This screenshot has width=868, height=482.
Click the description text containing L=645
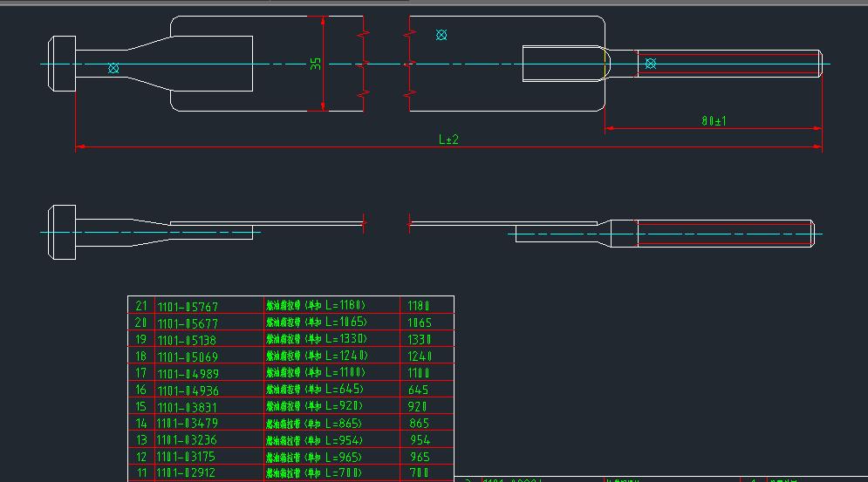315,390
